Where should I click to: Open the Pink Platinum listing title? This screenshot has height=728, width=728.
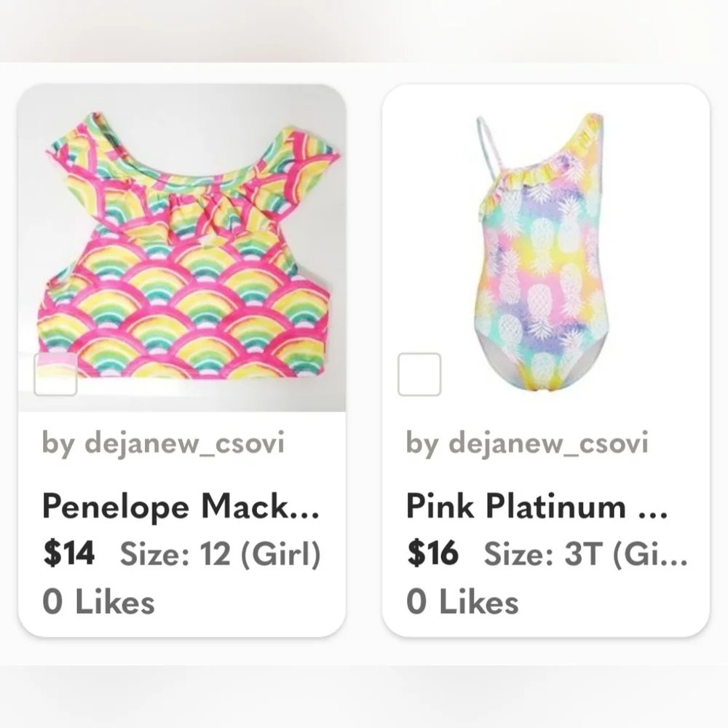(537, 506)
